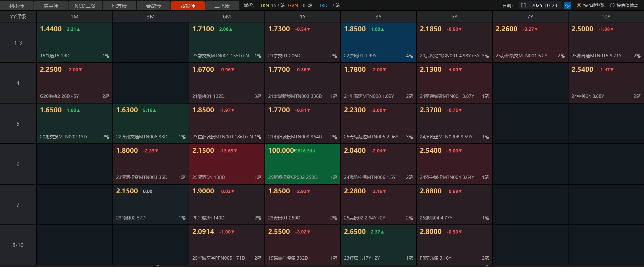The width and height of the screenshot is (644, 267).
Task: Switch to the 地方债 tab
Action: [x=119, y=6]
